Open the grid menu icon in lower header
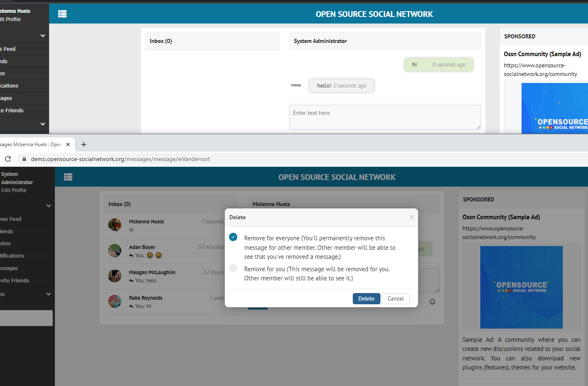 [x=68, y=177]
